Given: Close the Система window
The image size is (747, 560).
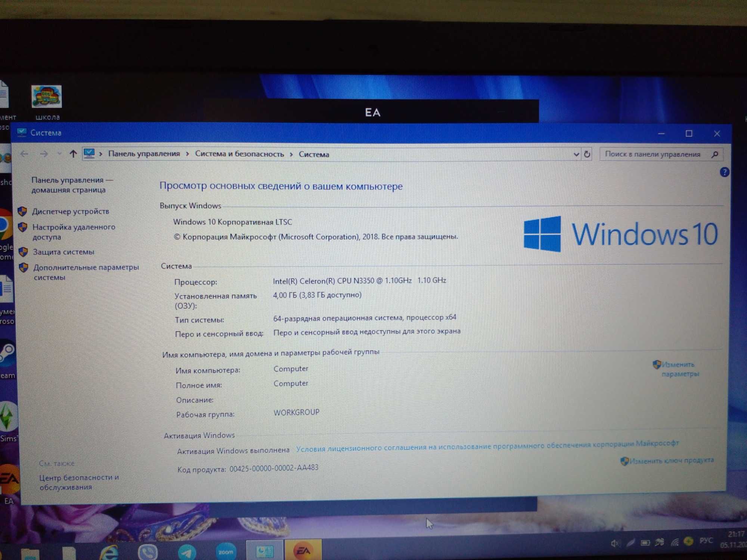Looking at the screenshot, I should tap(716, 134).
